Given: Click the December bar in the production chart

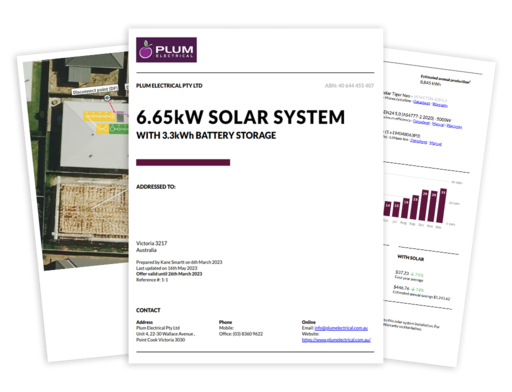Looking at the screenshot, I should coord(441,205).
